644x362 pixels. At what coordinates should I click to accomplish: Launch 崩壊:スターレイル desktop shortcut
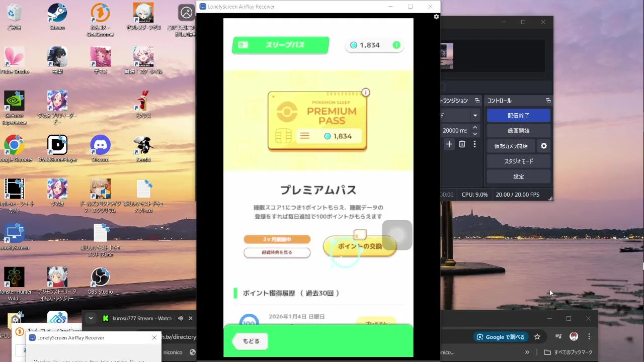pyautogui.click(x=143, y=60)
